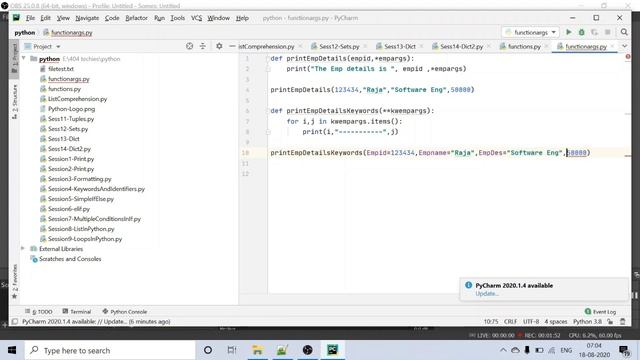Image resolution: width=640 pixels, height=360 pixels.
Task: Open the Terminal tool window
Action: pyautogui.click(x=77, y=311)
